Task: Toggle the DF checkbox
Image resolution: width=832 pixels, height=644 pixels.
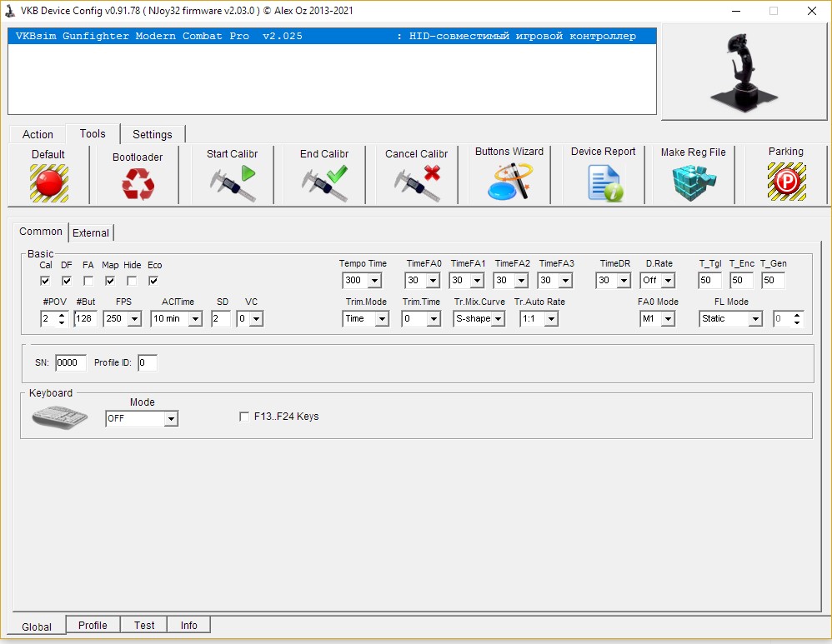Action: (x=67, y=281)
